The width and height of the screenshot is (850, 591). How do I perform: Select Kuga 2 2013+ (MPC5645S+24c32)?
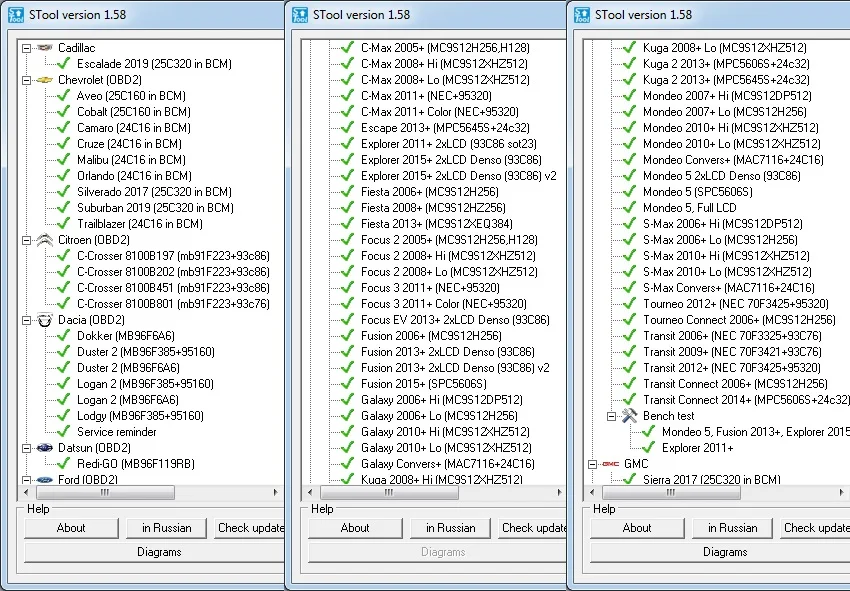click(x=726, y=80)
